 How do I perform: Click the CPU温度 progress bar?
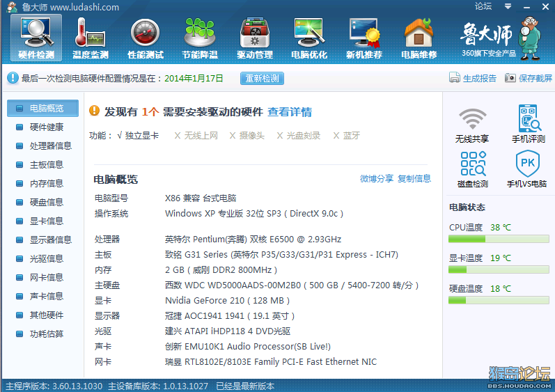[499, 239]
